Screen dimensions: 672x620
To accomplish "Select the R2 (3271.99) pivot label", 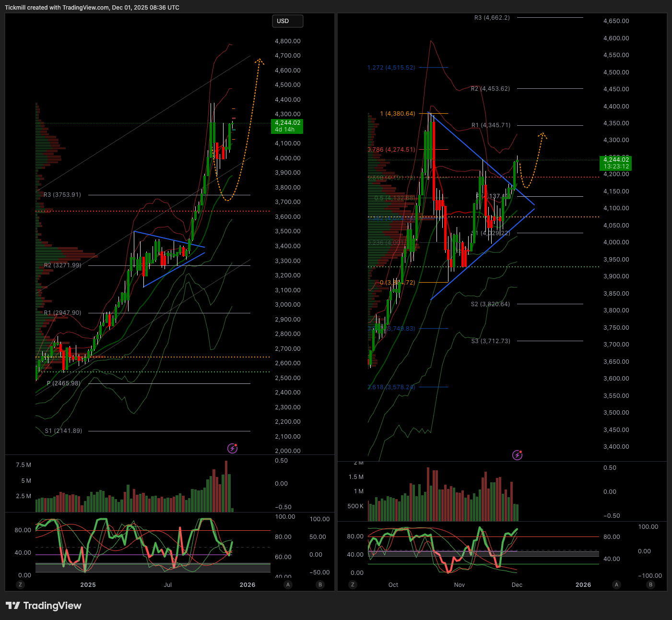I will (63, 265).
